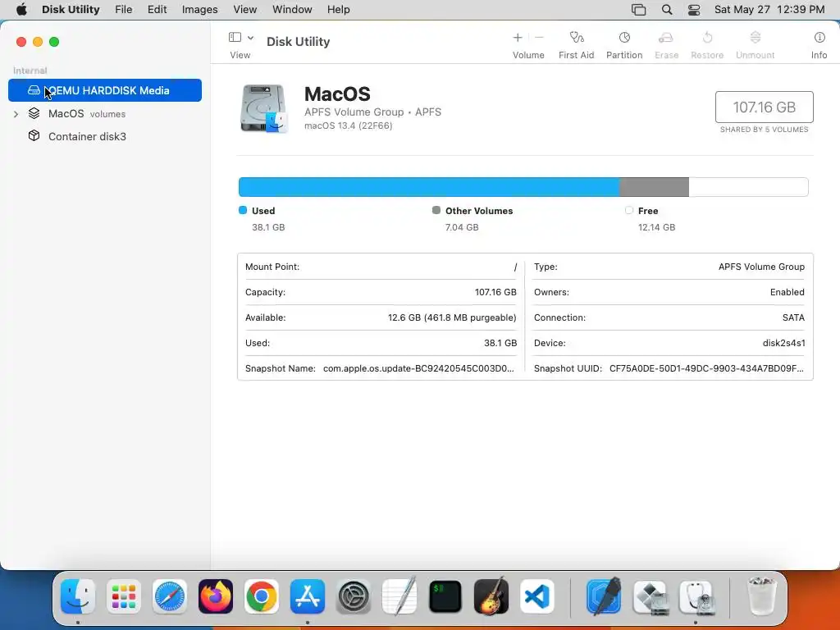Click the Erase toolbar icon
The image size is (840, 630).
tap(666, 38)
